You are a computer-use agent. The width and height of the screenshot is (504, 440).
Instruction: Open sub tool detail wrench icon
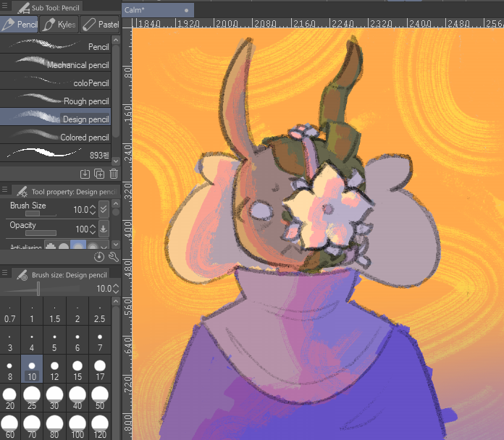tap(114, 257)
